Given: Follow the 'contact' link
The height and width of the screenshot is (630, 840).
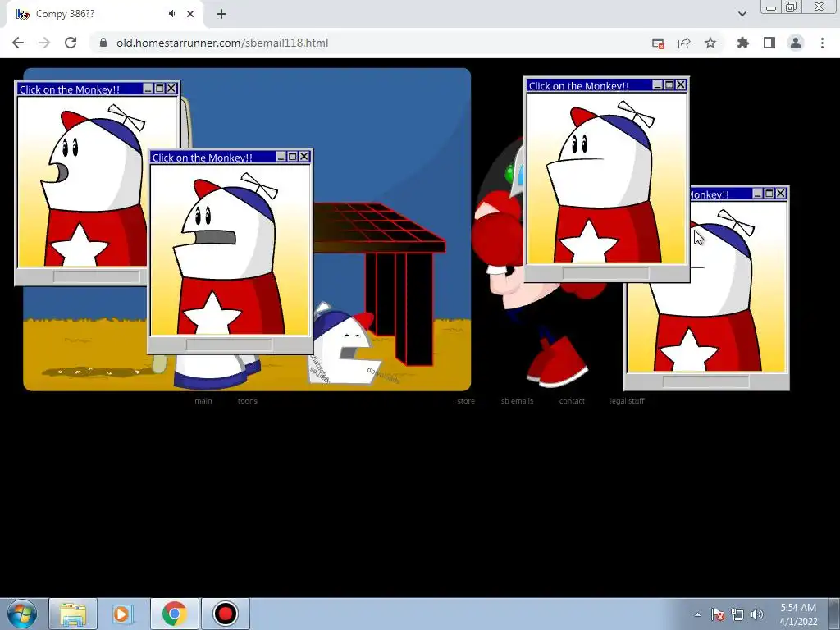Looking at the screenshot, I should [x=572, y=400].
